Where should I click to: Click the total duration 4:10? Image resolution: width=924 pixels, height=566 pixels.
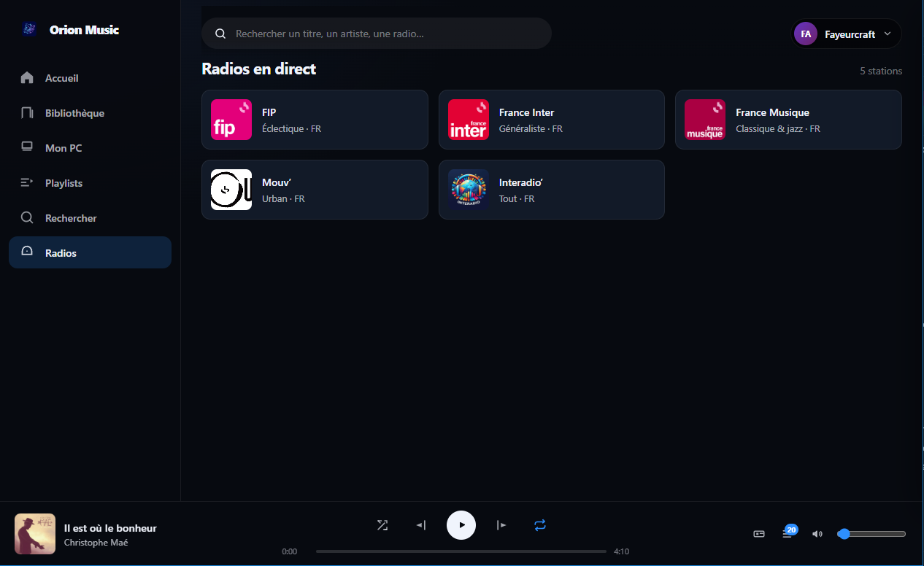[621, 551]
